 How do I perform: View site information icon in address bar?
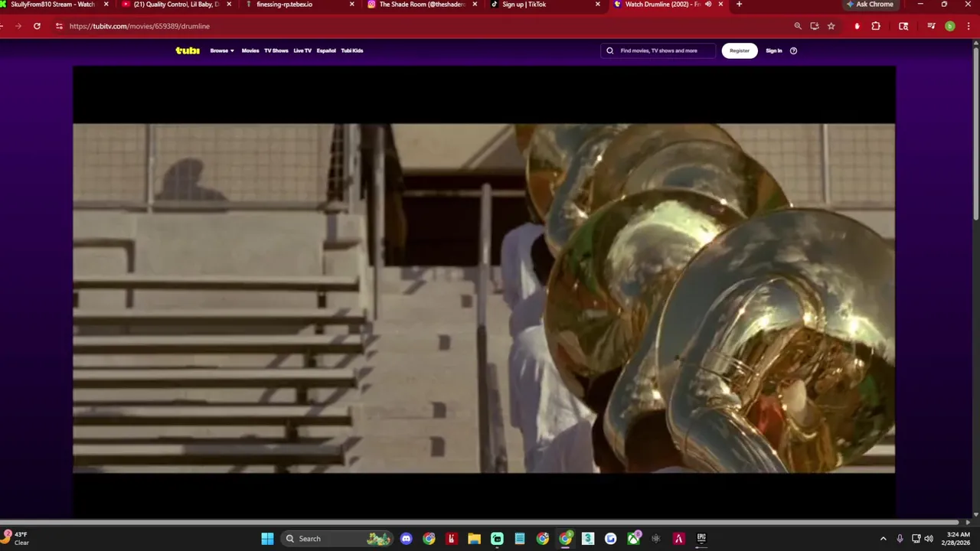pyautogui.click(x=60, y=26)
